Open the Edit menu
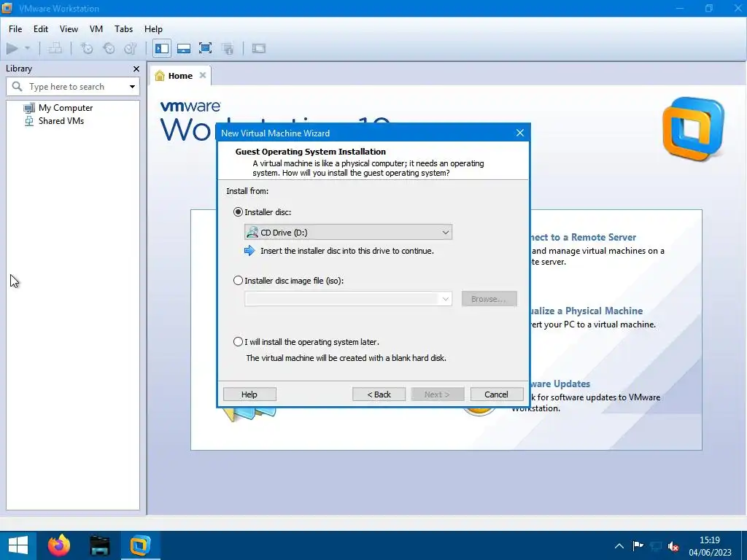 (x=41, y=29)
